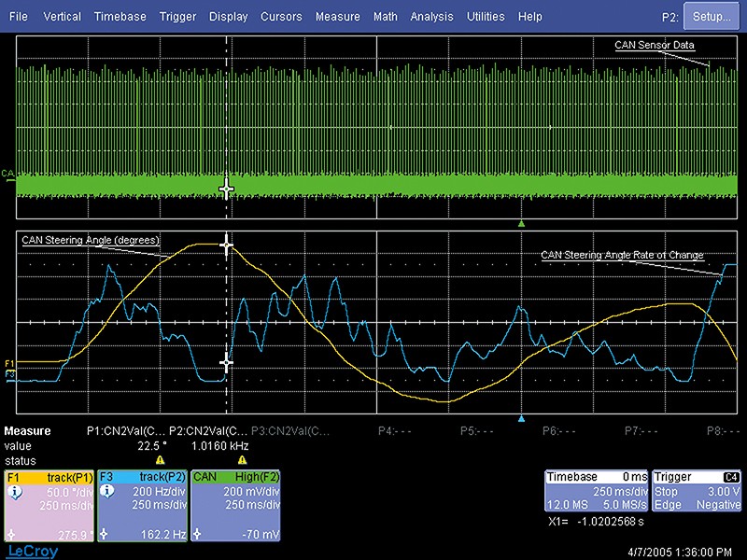The width and height of the screenshot is (747, 560).
Task: Open the Analysis menu
Action: tap(431, 17)
